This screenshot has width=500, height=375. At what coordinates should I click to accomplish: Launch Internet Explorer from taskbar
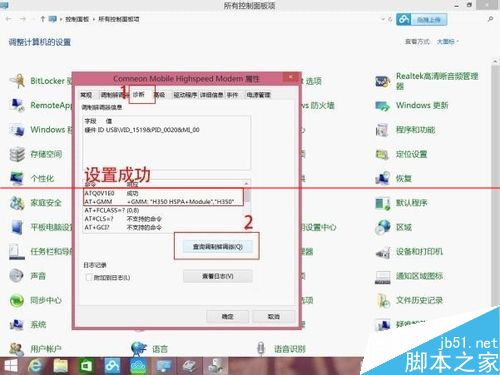(35, 366)
